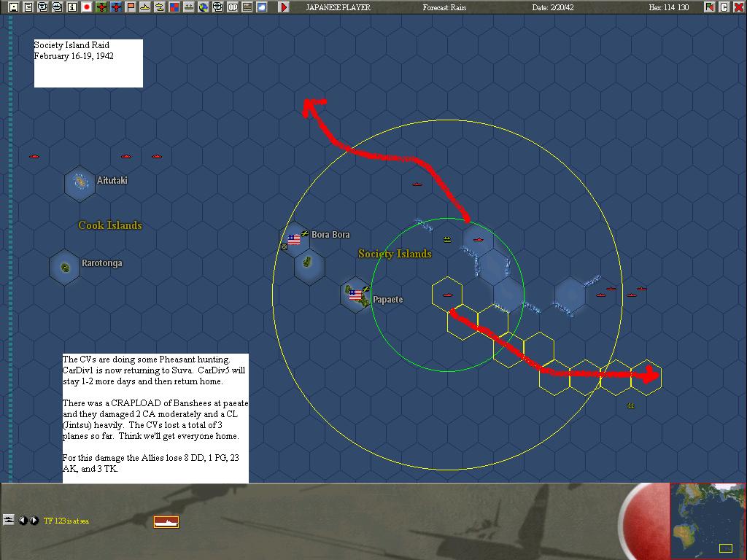Select the carrier ship icon in bottom panel
The image size is (747, 560).
click(x=166, y=522)
